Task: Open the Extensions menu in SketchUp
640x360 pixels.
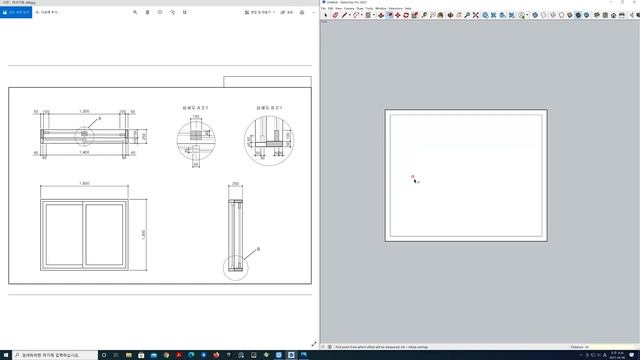Action: [396, 8]
